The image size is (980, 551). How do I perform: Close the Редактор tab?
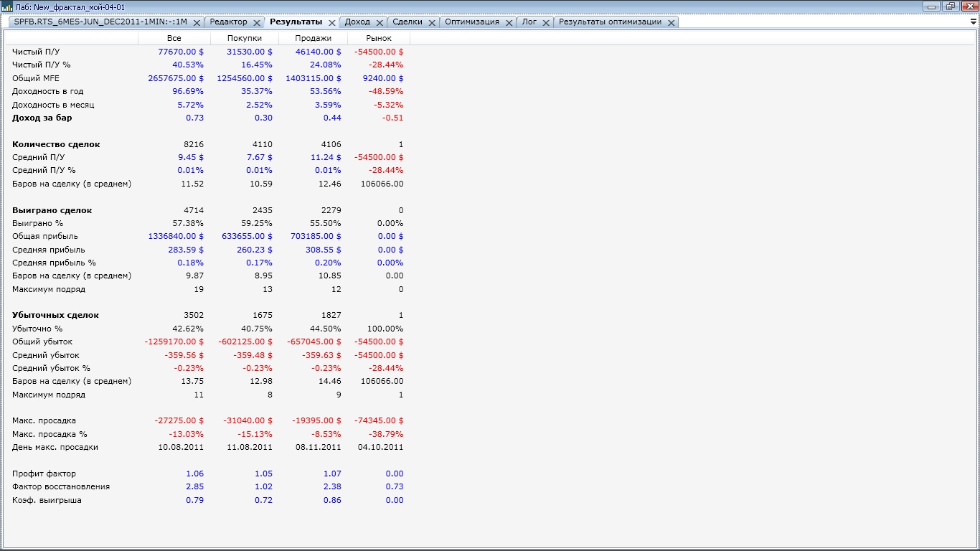[x=257, y=23]
